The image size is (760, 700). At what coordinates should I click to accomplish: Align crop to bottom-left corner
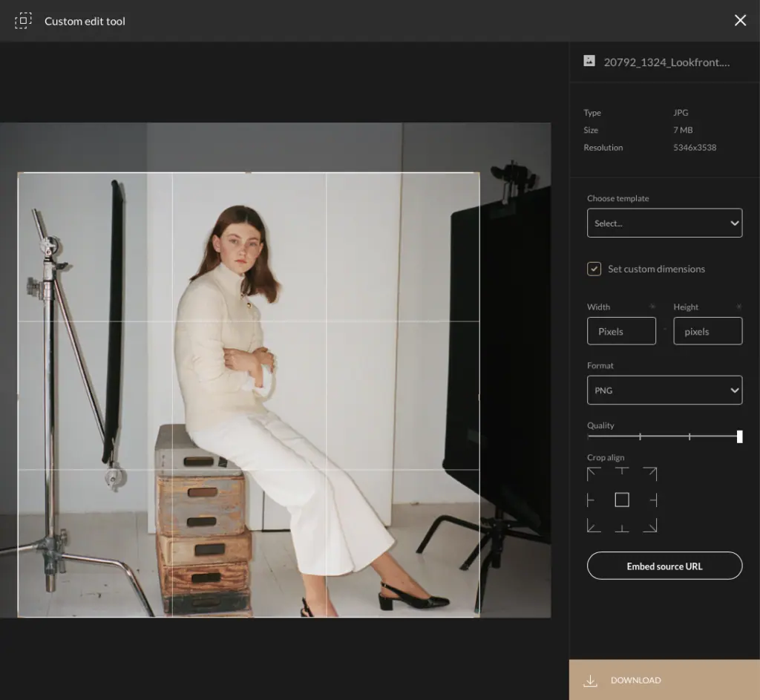594,526
